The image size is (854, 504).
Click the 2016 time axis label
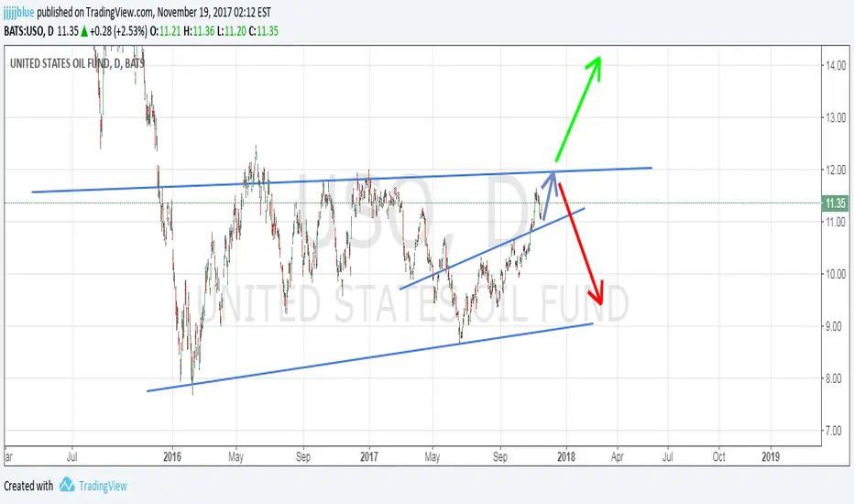(x=172, y=456)
